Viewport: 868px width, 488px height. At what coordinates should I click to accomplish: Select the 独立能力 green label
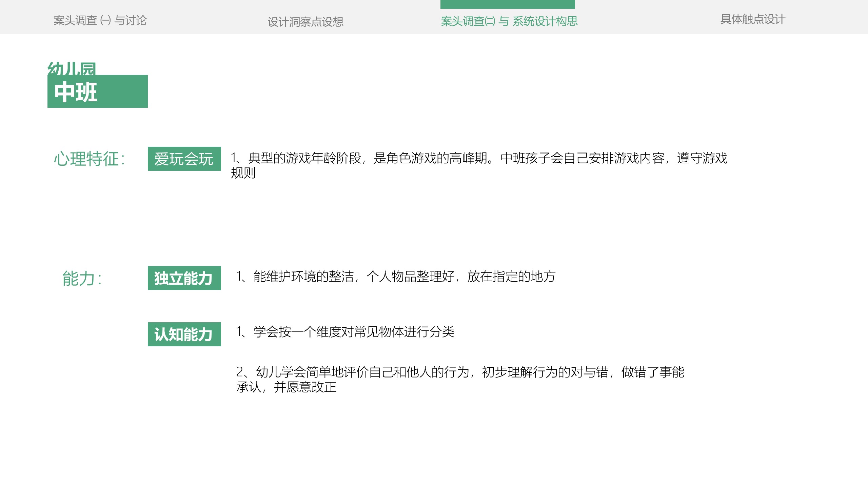point(184,278)
